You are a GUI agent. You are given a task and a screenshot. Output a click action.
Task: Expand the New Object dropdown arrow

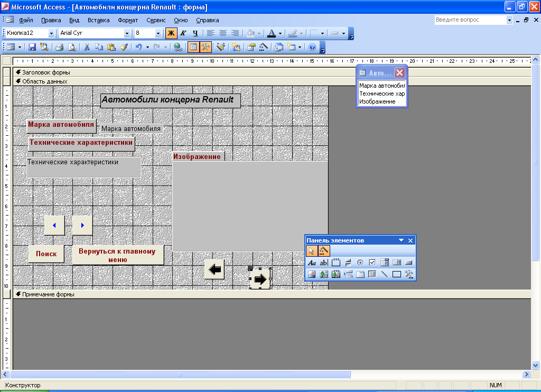pyautogui.click(x=300, y=47)
